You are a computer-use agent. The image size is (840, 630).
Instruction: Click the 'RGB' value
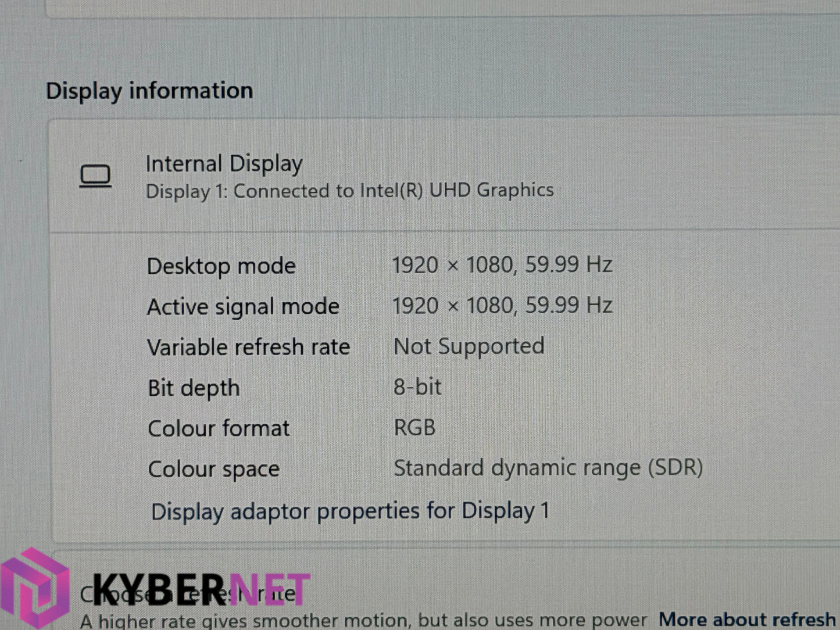pyautogui.click(x=414, y=428)
